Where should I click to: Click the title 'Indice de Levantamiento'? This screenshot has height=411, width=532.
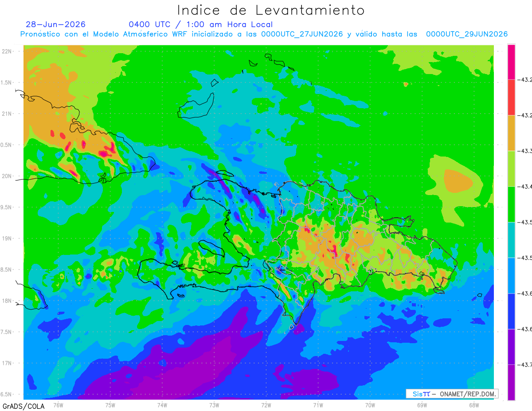271,10
